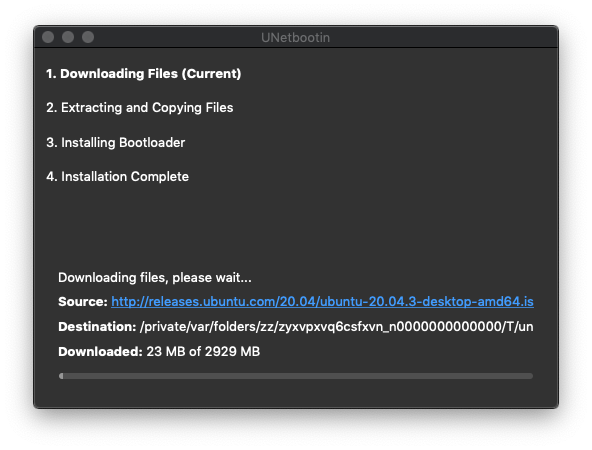
Task: Click the right end of progress bar
Action: click(530, 376)
